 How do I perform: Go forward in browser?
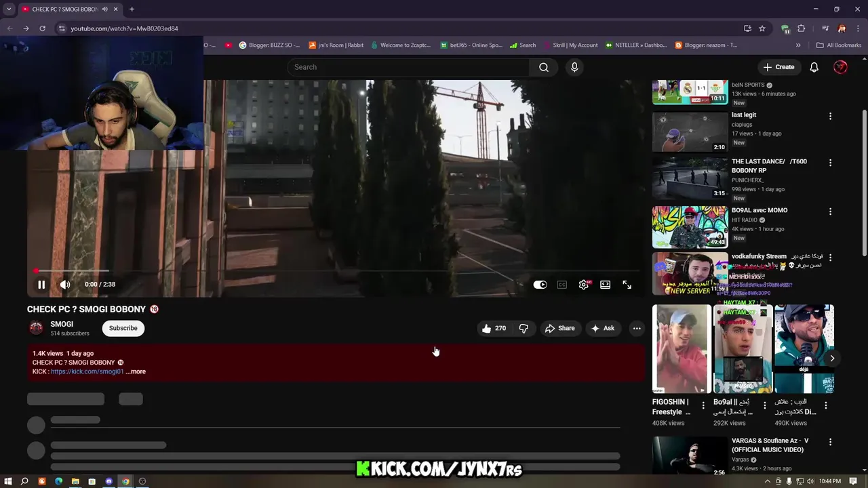(26, 28)
